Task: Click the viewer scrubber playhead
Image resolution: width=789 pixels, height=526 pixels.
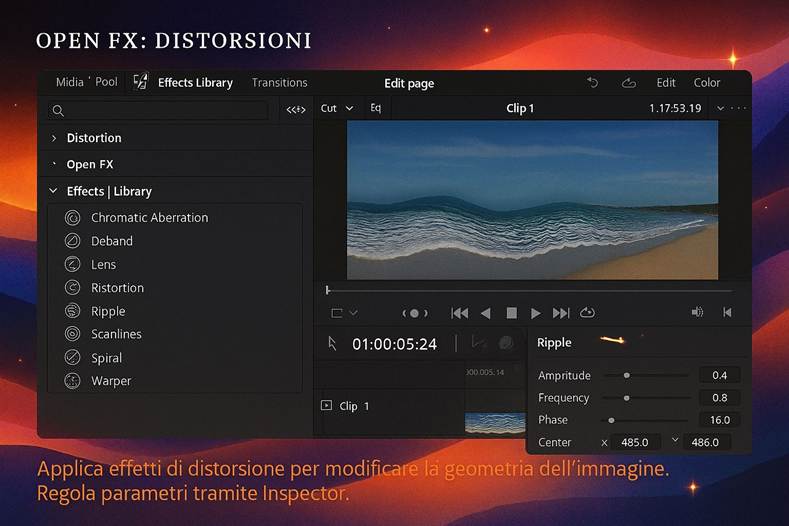Action: (x=328, y=290)
